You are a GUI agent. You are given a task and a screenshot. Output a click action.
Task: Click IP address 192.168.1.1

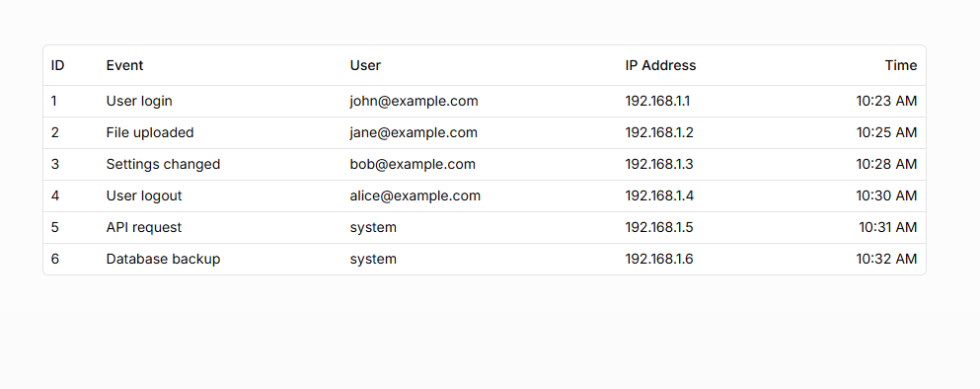coord(657,102)
